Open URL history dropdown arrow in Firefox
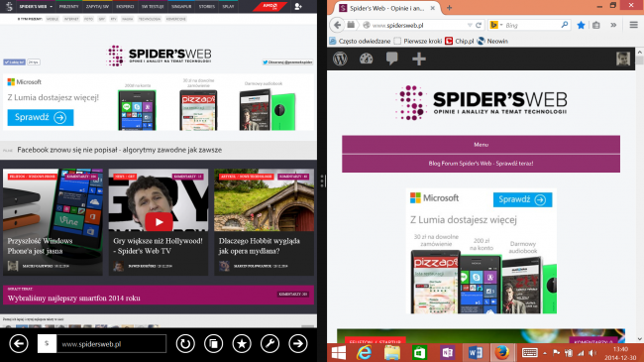The image size is (644, 362). click(x=470, y=25)
